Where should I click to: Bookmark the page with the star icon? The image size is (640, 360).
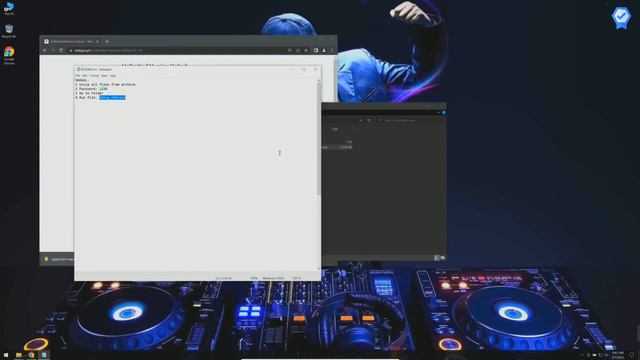(x=306, y=51)
